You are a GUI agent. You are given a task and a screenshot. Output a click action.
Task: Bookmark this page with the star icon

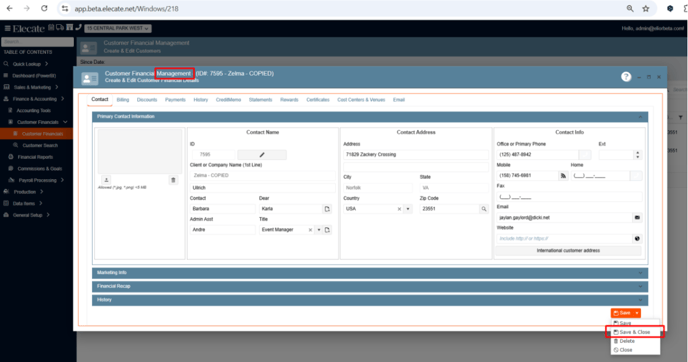coord(645,8)
